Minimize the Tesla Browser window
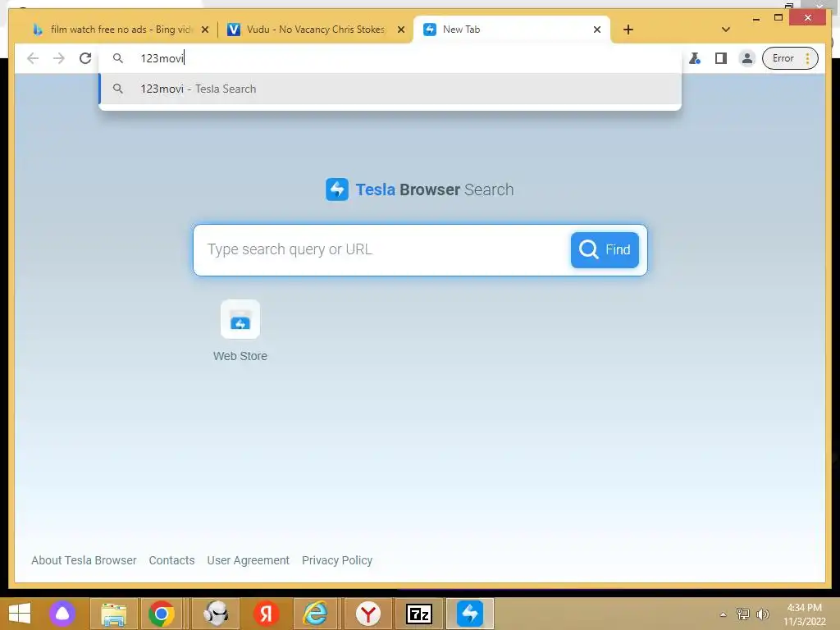Image resolution: width=840 pixels, height=630 pixels. (756, 19)
